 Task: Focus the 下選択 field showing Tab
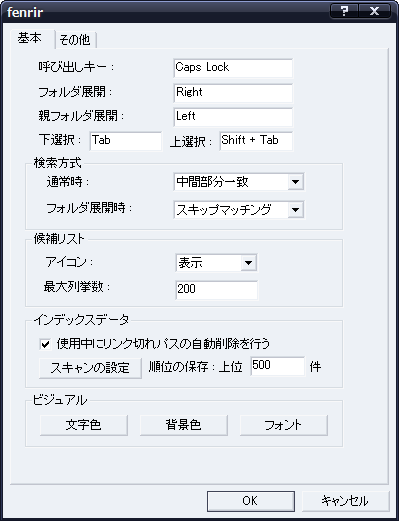[126, 141]
